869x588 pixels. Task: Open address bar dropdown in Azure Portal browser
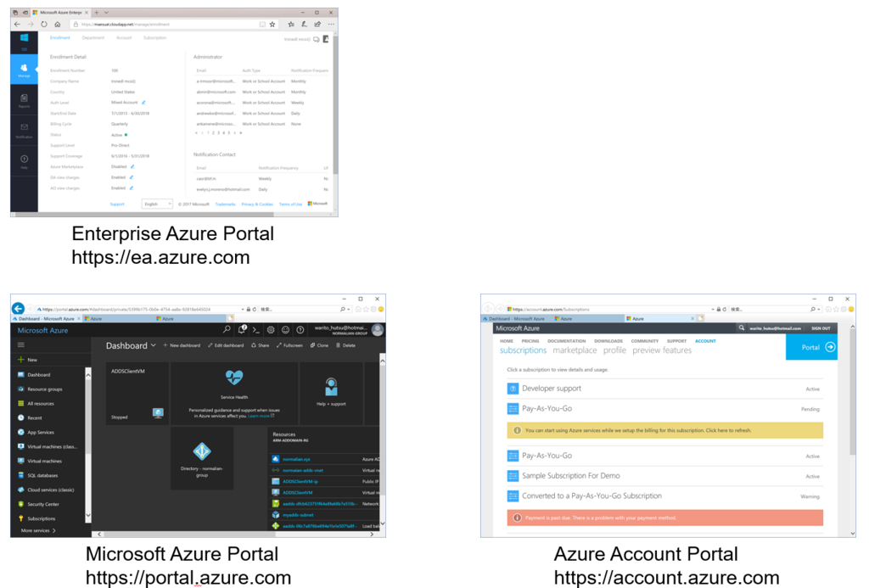coord(243,309)
